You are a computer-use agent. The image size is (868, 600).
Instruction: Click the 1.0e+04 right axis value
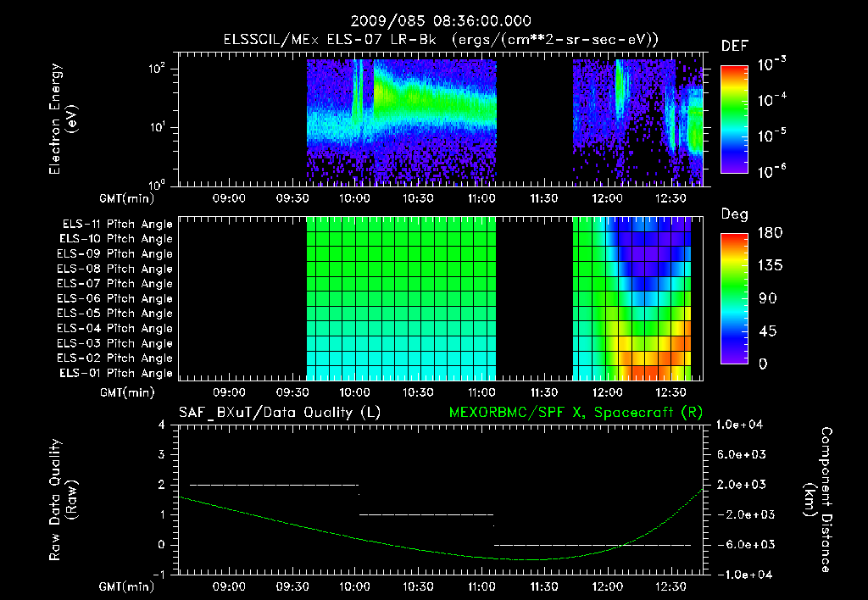739,425
